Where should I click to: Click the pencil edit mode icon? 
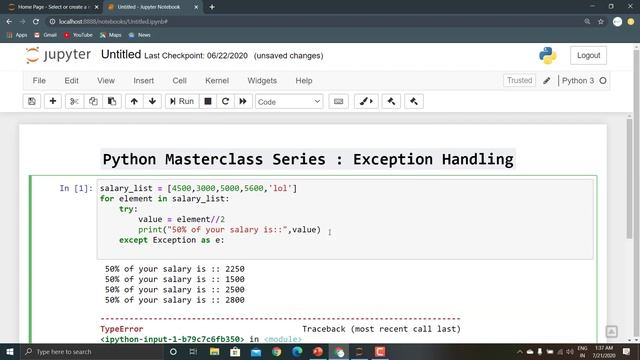point(547,81)
